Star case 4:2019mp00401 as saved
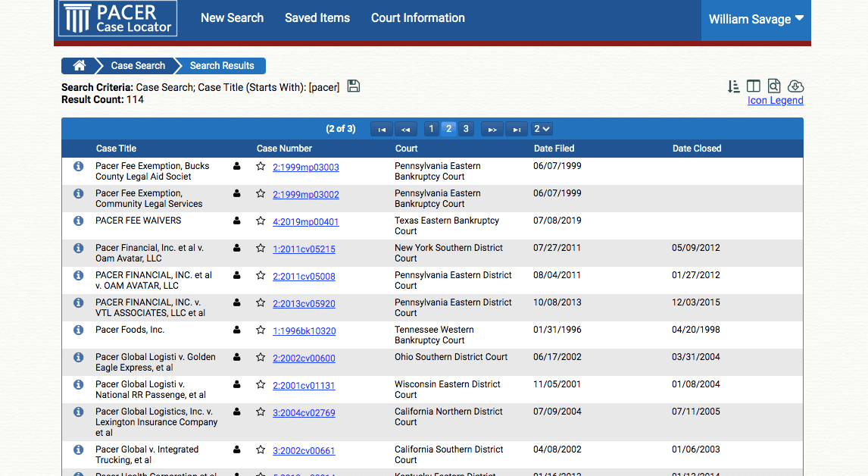The width and height of the screenshot is (868, 476). (x=261, y=221)
